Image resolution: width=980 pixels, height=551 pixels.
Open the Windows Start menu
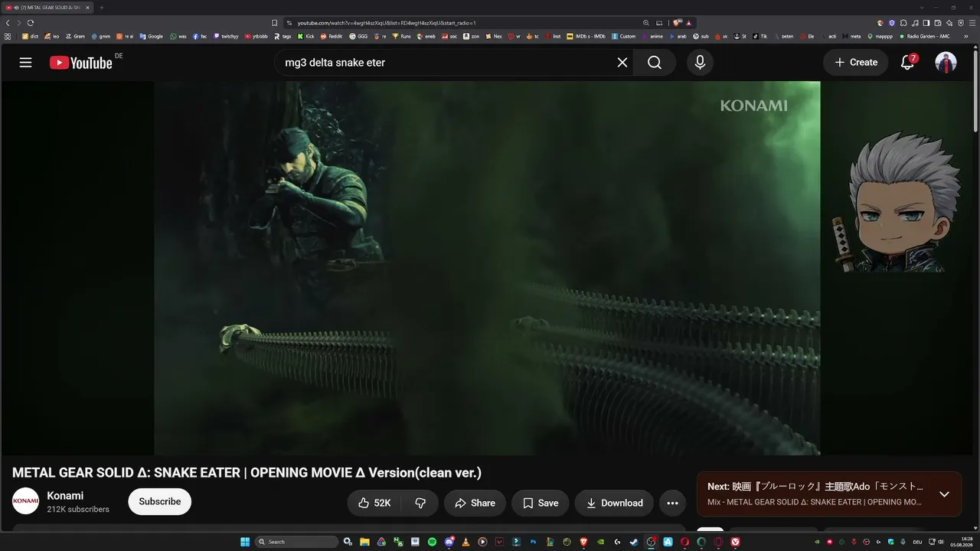point(245,542)
